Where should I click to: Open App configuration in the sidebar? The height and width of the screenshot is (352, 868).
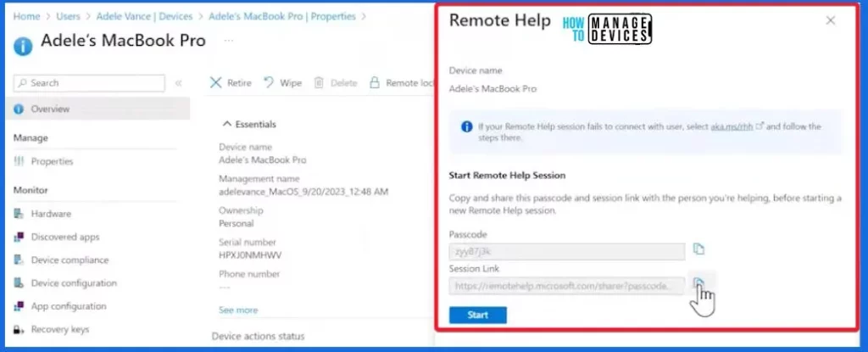point(69,306)
